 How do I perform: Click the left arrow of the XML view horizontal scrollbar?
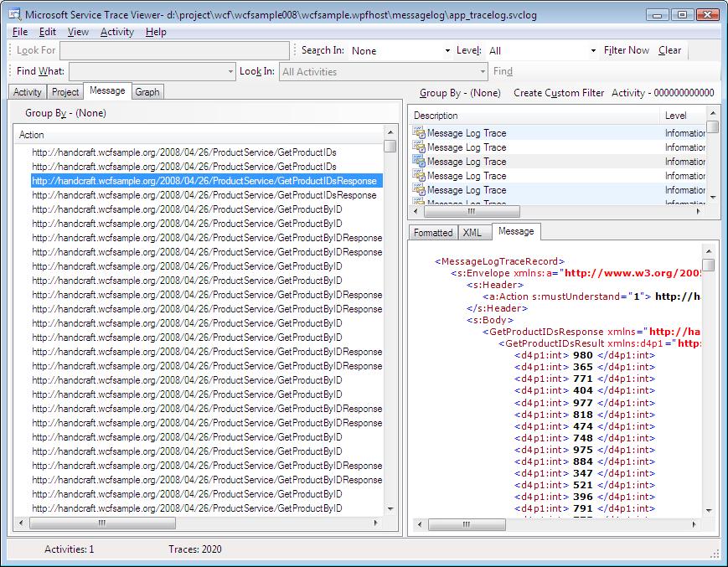click(x=420, y=524)
